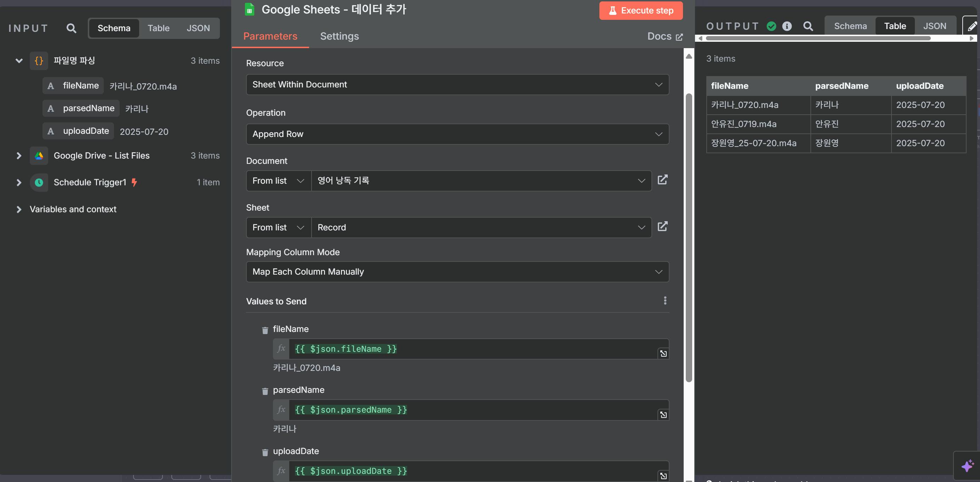980x482 pixels.
Task: Click the {{ $json.uploadDate }} expression field
Action: 473,471
